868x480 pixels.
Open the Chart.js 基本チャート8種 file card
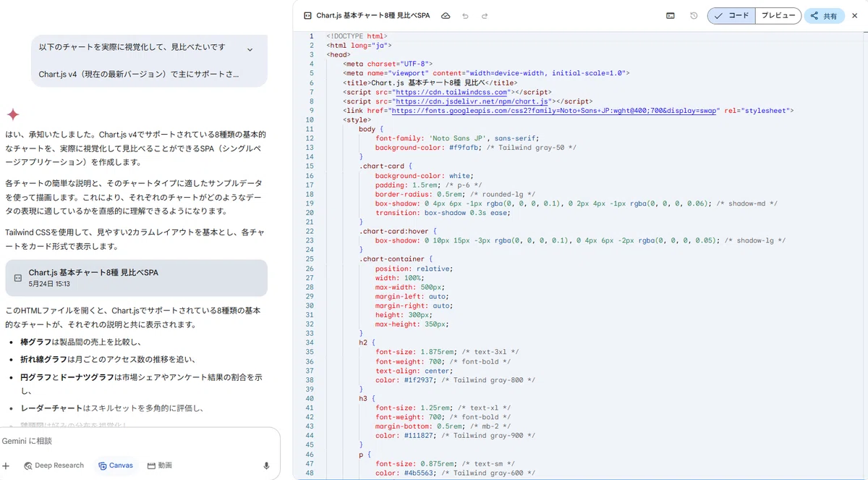pyautogui.click(x=136, y=278)
